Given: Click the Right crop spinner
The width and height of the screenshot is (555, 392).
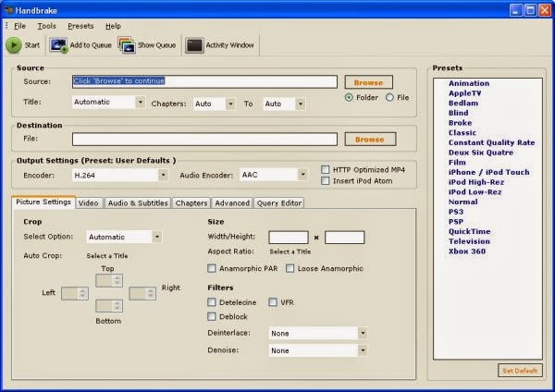Looking at the screenshot, I should [x=142, y=293].
